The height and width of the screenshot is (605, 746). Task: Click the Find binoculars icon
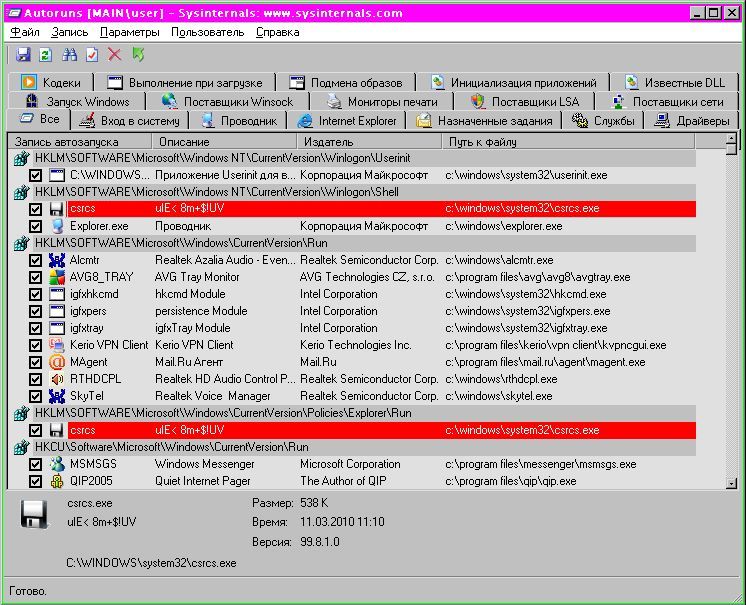69,55
